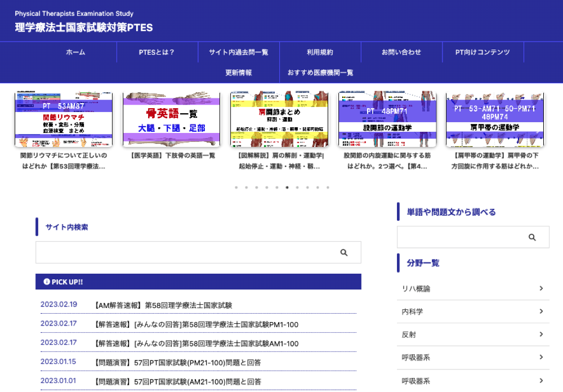This screenshot has width=563, height=392.
Task: Open PT向けコンテンツ menu item
Action: 482,52
